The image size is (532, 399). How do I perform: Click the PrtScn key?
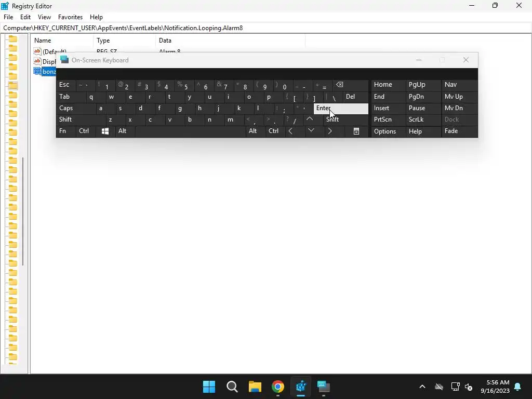click(388, 119)
